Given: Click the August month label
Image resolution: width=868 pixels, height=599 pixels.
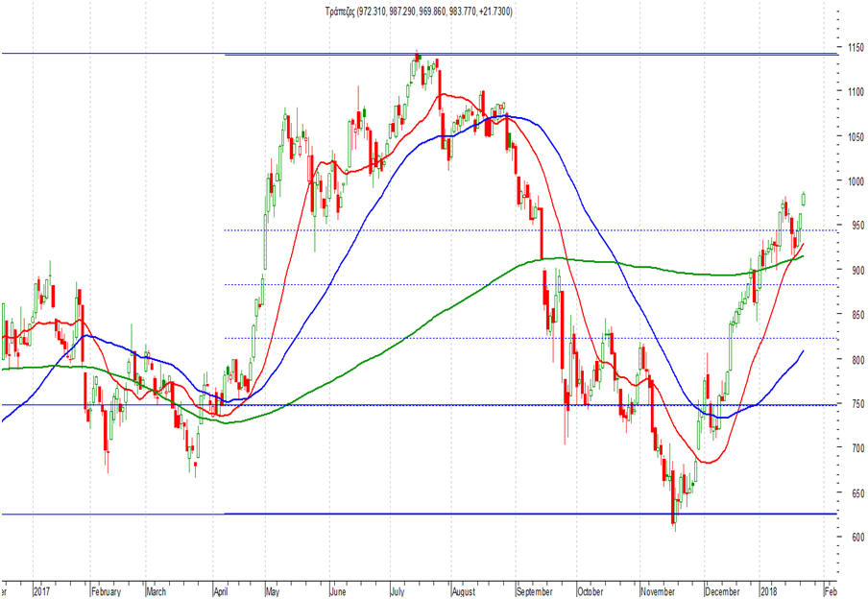Looking at the screenshot, I should [x=464, y=592].
